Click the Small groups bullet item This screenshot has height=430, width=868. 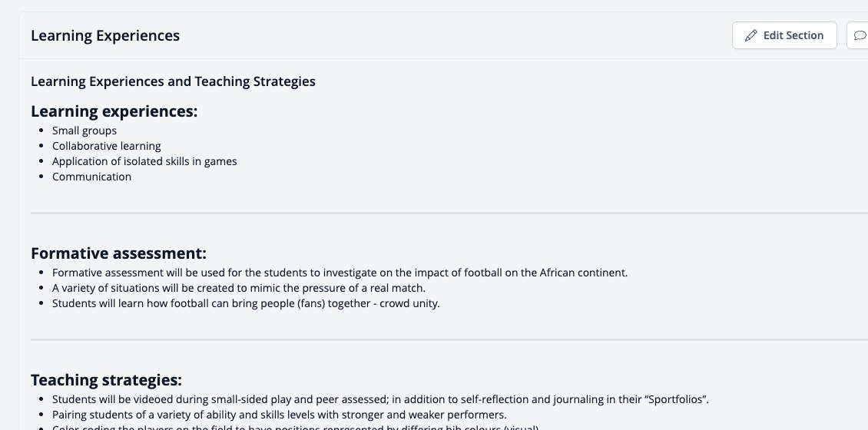pos(84,131)
